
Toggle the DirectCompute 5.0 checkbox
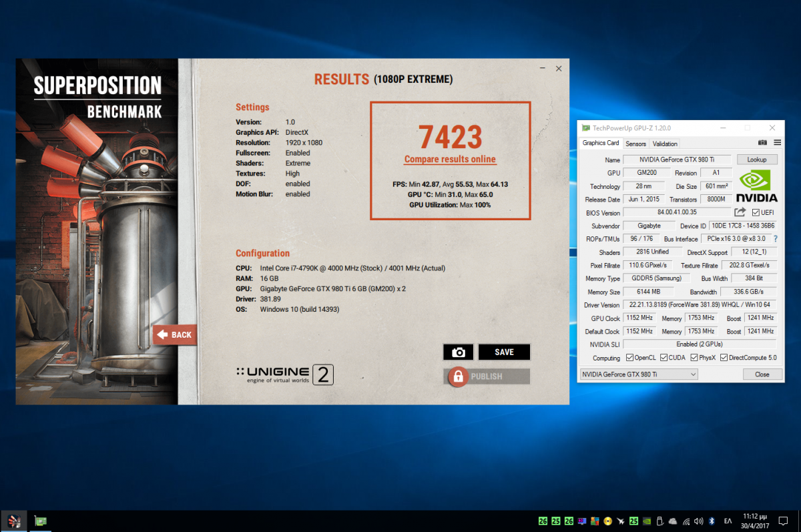[724, 358]
